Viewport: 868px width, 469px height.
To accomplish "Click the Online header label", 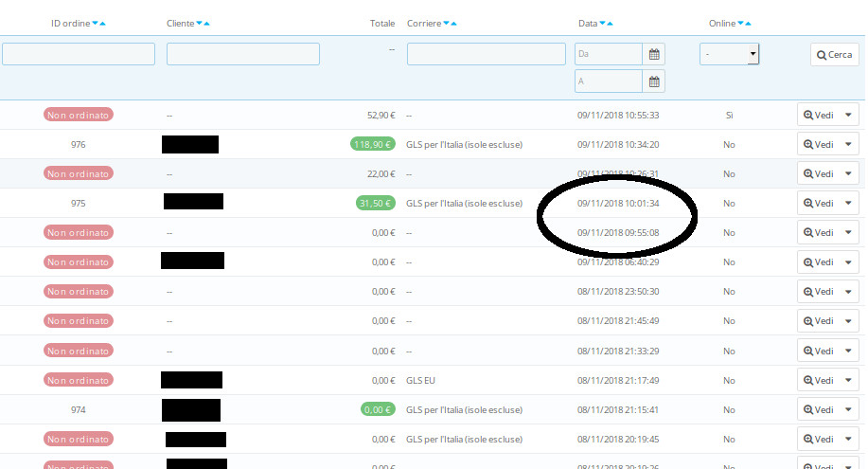I will 722,24.
